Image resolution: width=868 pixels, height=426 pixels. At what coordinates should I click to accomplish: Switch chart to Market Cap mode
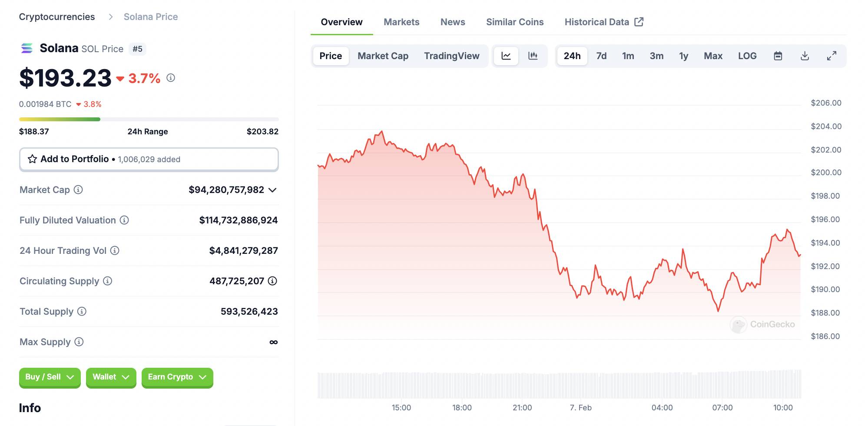click(383, 56)
